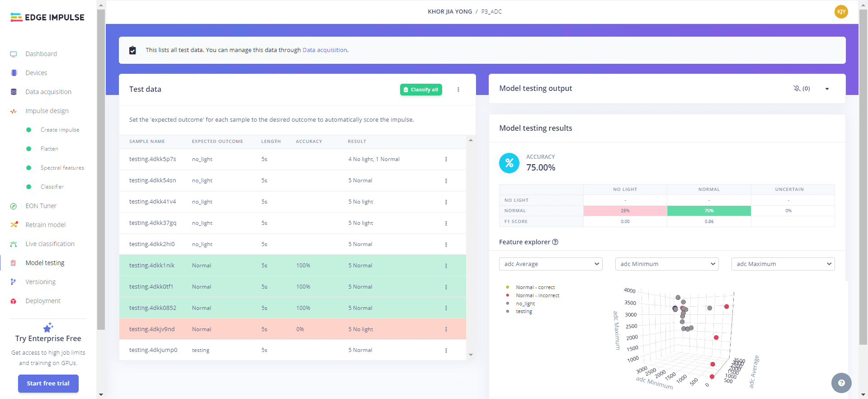868x399 pixels.
Task: Toggle the 'Normal - incorrect' legend entry
Action: pos(538,295)
